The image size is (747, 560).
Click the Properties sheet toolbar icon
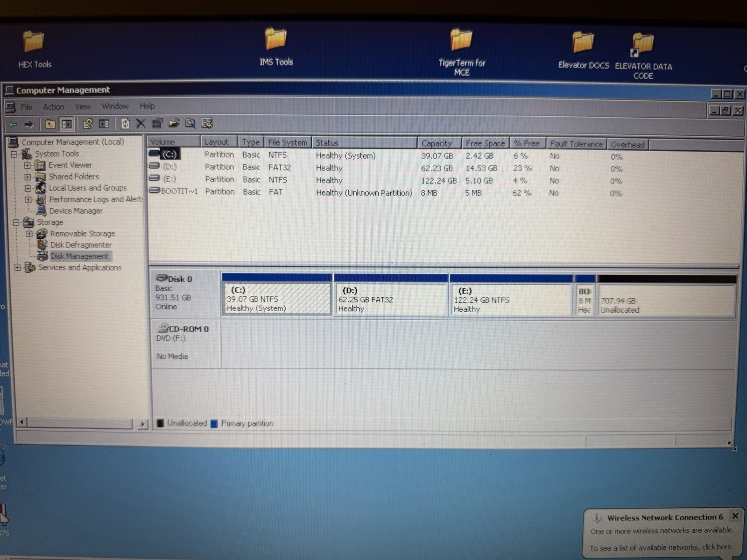[x=157, y=123]
